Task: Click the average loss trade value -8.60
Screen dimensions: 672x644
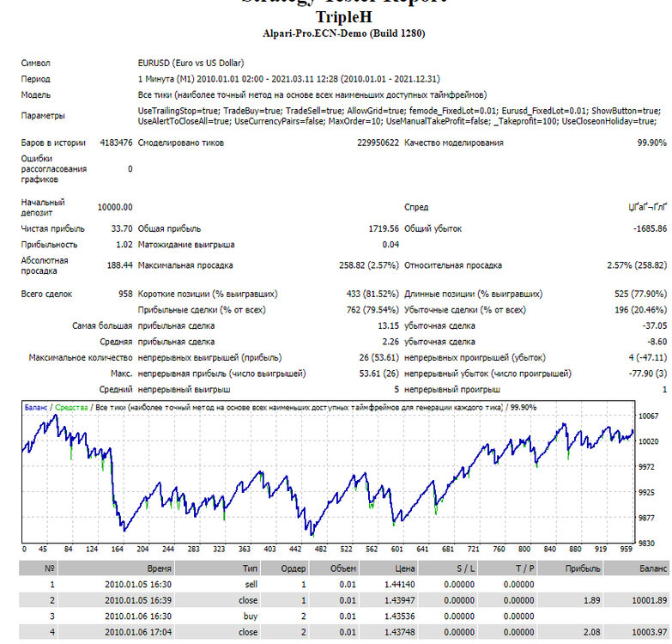Action: pos(657,342)
